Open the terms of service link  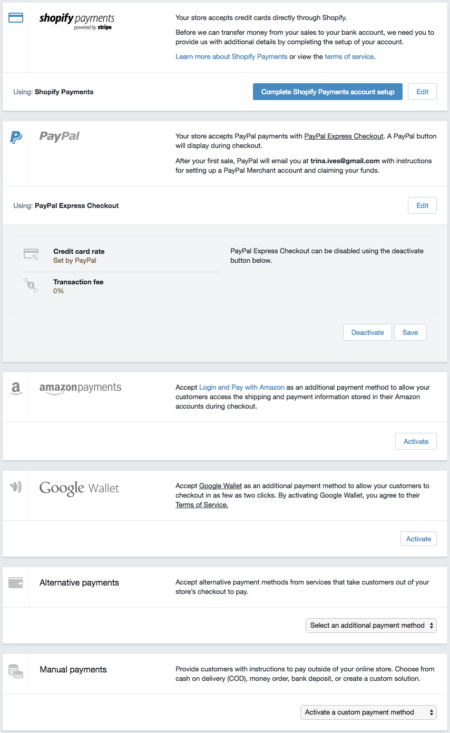coord(349,57)
